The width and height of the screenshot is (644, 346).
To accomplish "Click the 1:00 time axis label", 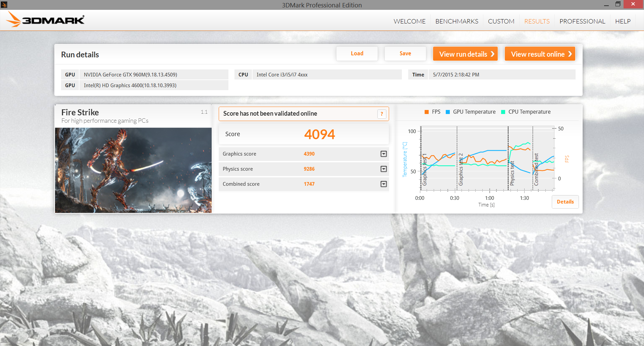I will point(489,198).
